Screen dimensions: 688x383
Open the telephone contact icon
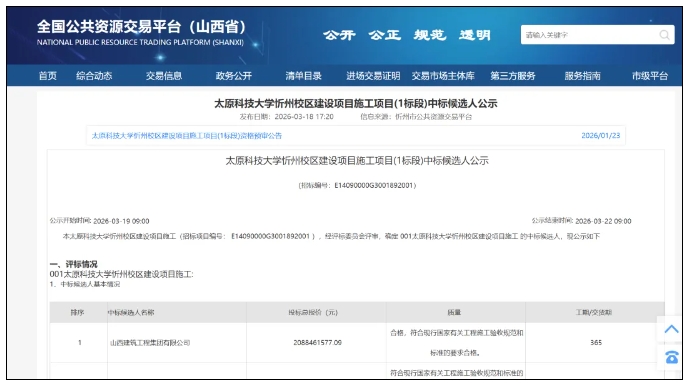(x=671, y=357)
